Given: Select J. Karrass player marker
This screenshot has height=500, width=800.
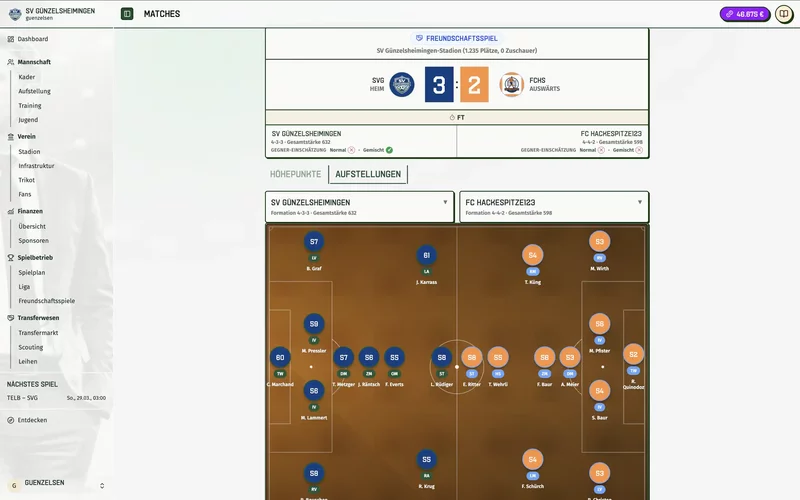Looking at the screenshot, I should (x=427, y=255).
